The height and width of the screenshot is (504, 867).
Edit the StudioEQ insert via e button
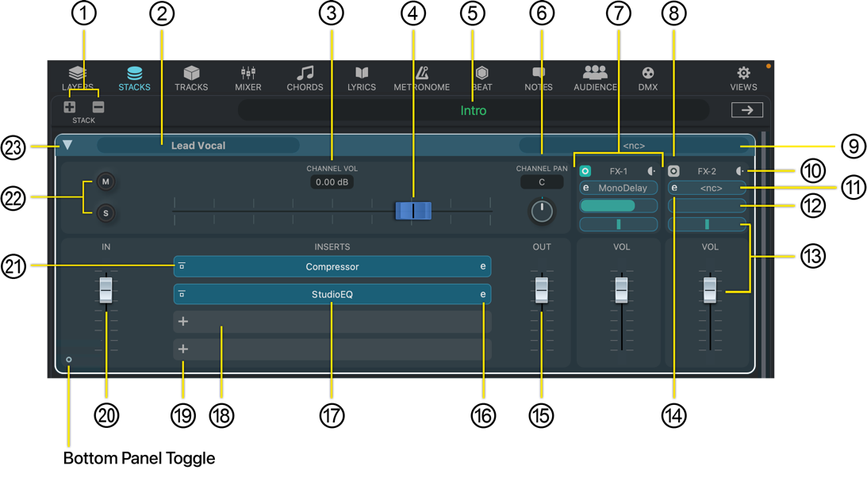[x=482, y=294]
